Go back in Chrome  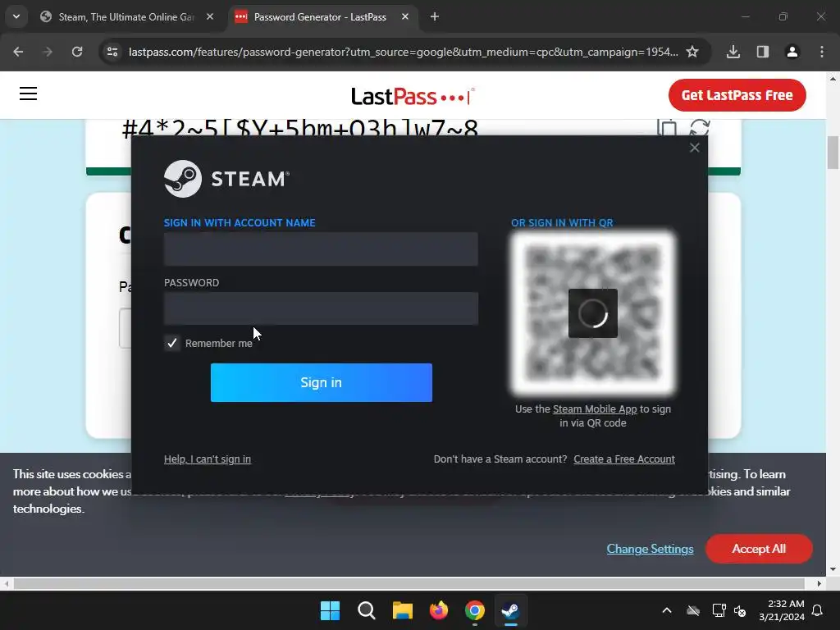click(18, 52)
